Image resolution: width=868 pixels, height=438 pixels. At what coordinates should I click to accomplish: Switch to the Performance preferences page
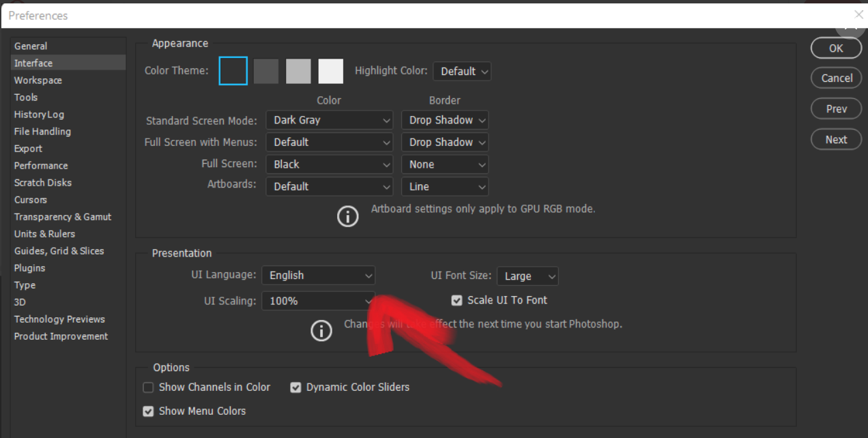point(41,165)
